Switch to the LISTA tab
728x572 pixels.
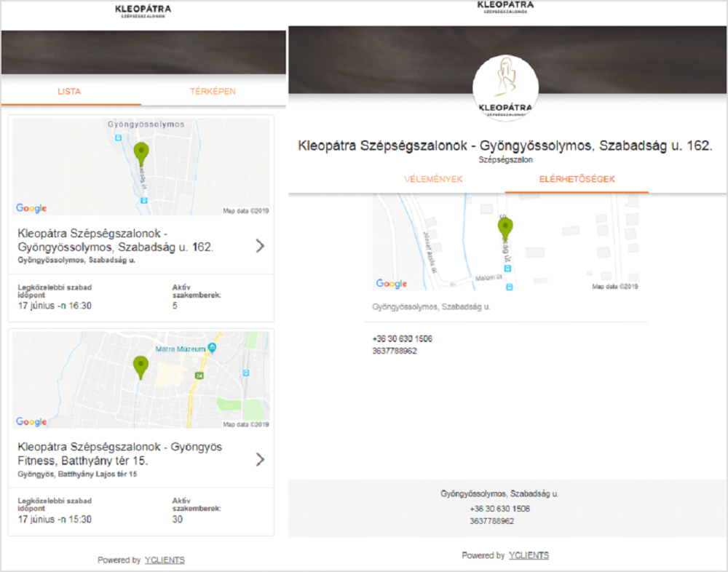click(x=69, y=92)
